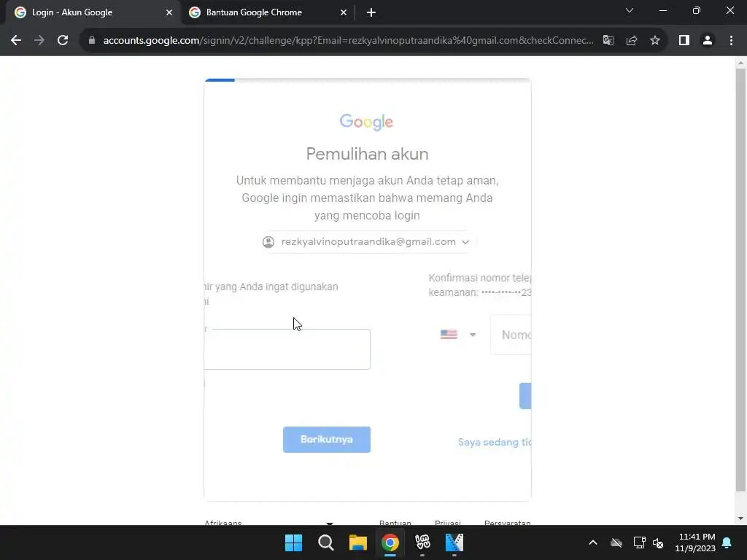Go back using the back arrow
Image resolution: width=747 pixels, height=560 pixels.
[x=16, y=41]
